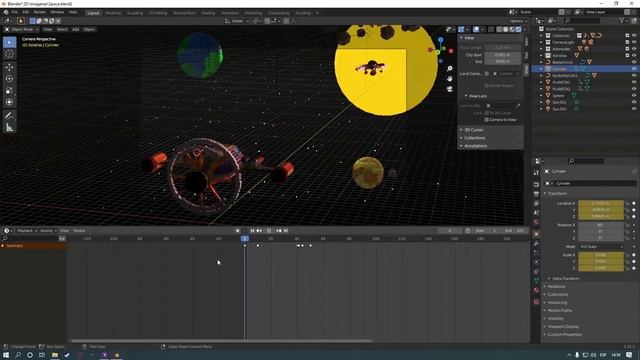
Task: Open the viewport Add menu
Action: 76,29
